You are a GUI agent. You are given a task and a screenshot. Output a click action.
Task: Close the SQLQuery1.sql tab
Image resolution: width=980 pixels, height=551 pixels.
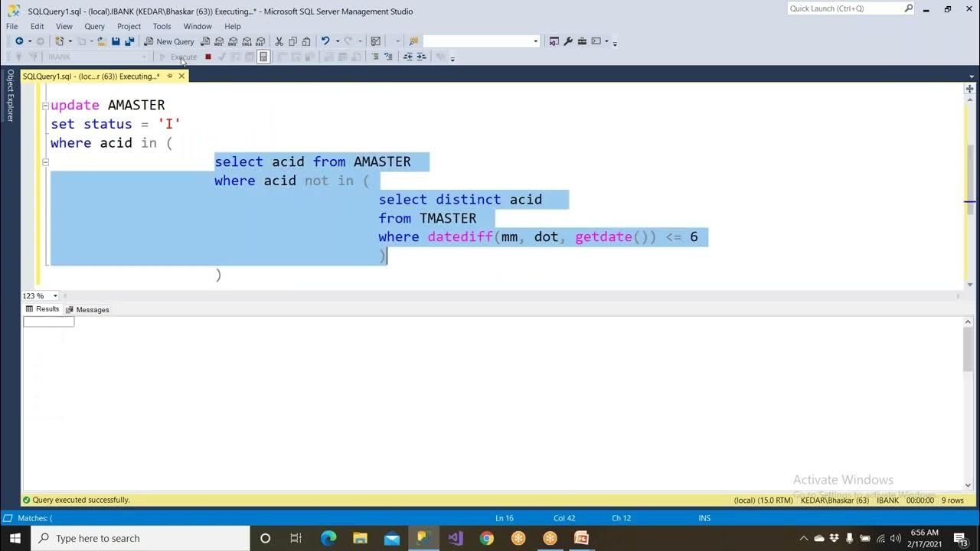pos(181,77)
